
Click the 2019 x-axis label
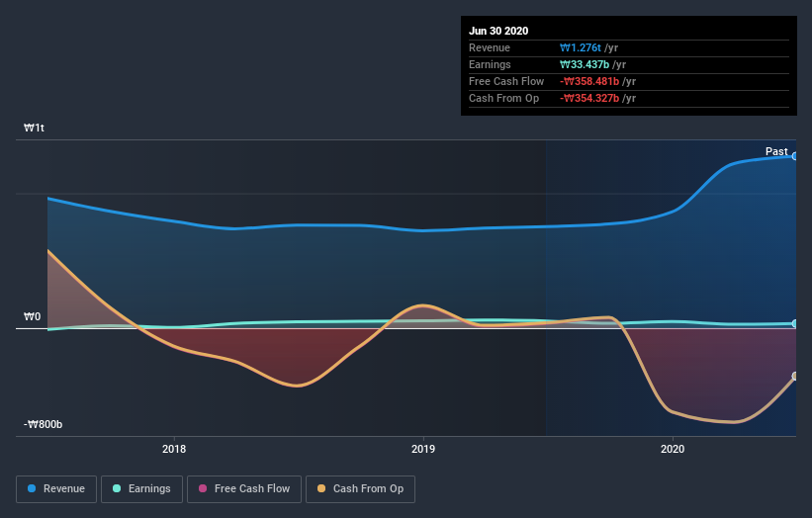pyautogui.click(x=423, y=449)
